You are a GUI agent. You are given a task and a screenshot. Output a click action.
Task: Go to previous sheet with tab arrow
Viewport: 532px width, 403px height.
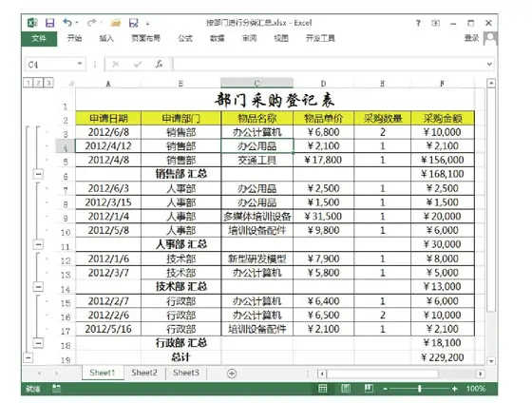click(39, 374)
